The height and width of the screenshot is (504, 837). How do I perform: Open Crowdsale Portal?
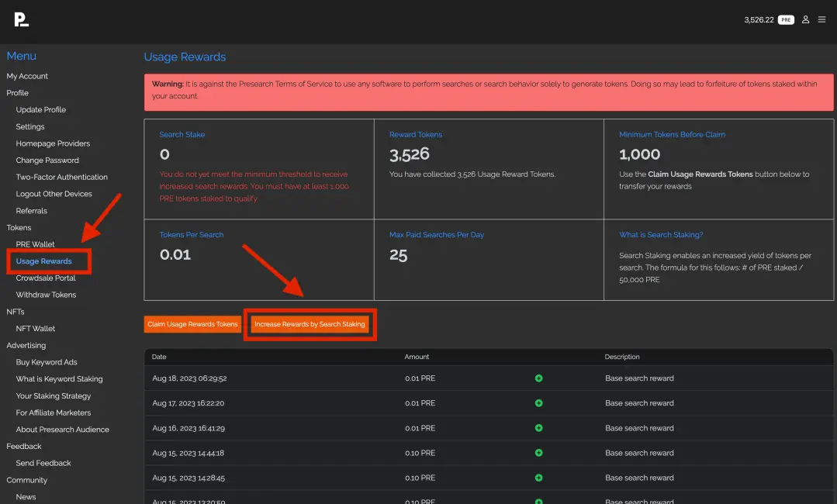[46, 278]
